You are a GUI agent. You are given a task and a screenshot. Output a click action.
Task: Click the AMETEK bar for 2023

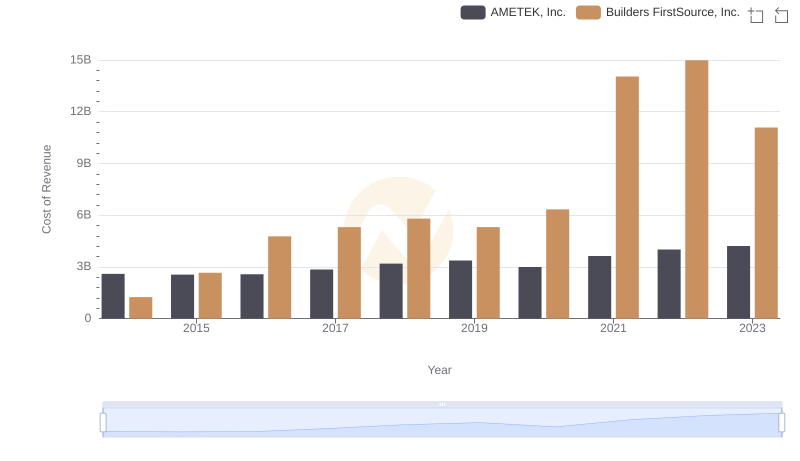click(738, 282)
